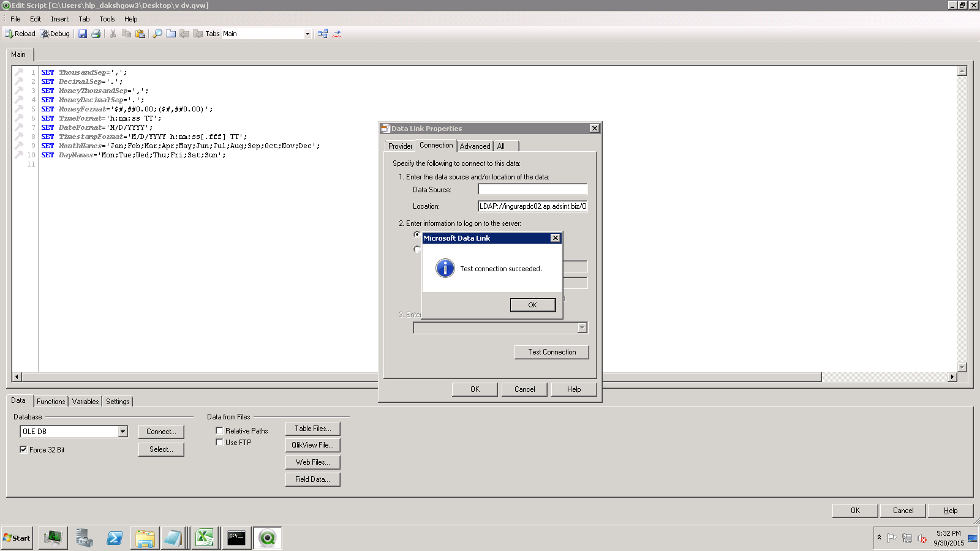Open the Edit menu
Image resolution: width=980 pixels, height=551 pixels.
tap(36, 19)
